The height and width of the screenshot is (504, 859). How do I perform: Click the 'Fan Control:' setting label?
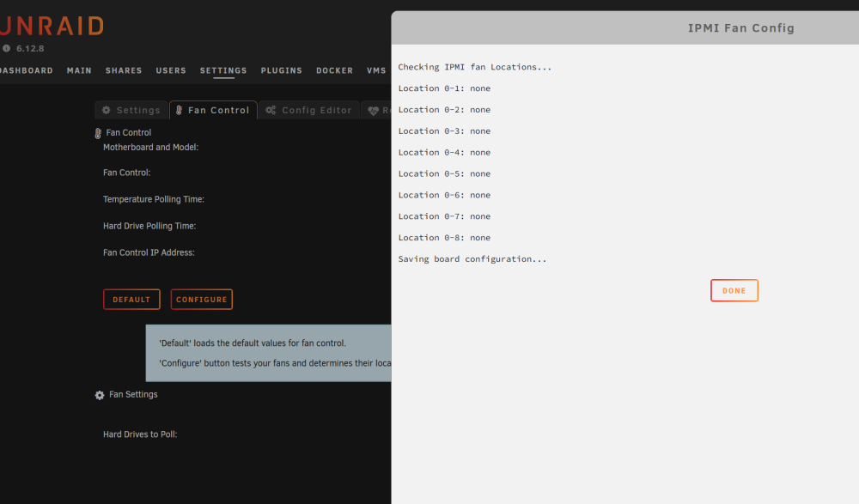point(126,173)
